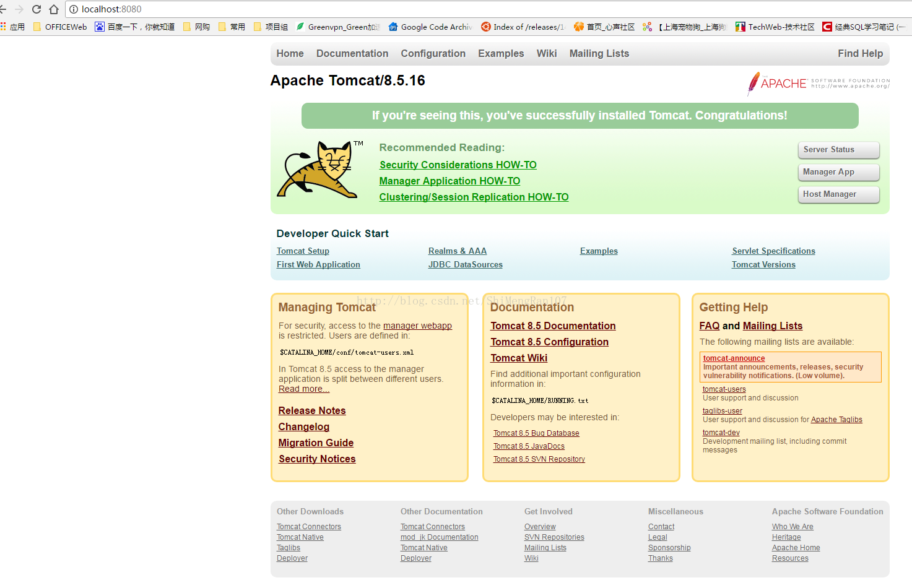Click the Apache Taglibs link

(836, 420)
